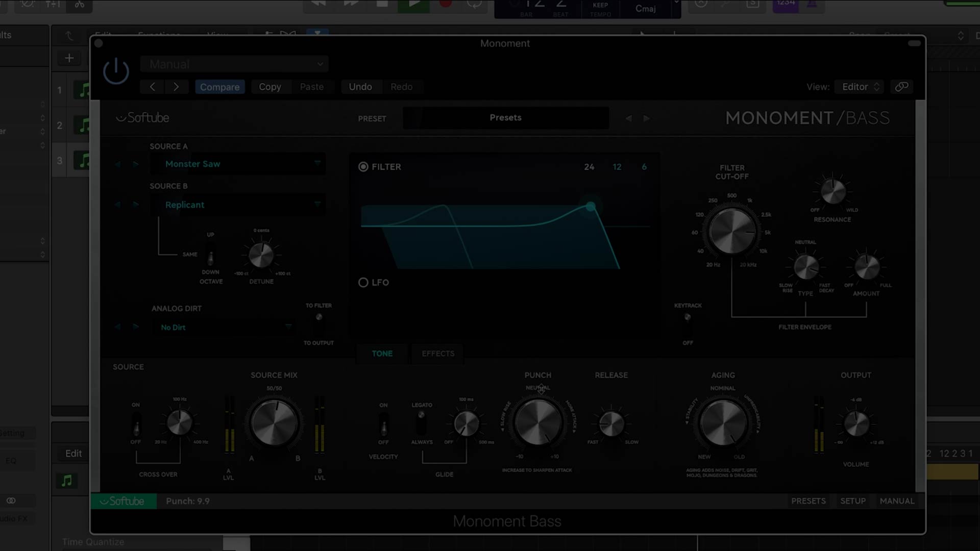Open the MANUAL link in footer
This screenshot has height=551, width=980.
[x=897, y=501]
